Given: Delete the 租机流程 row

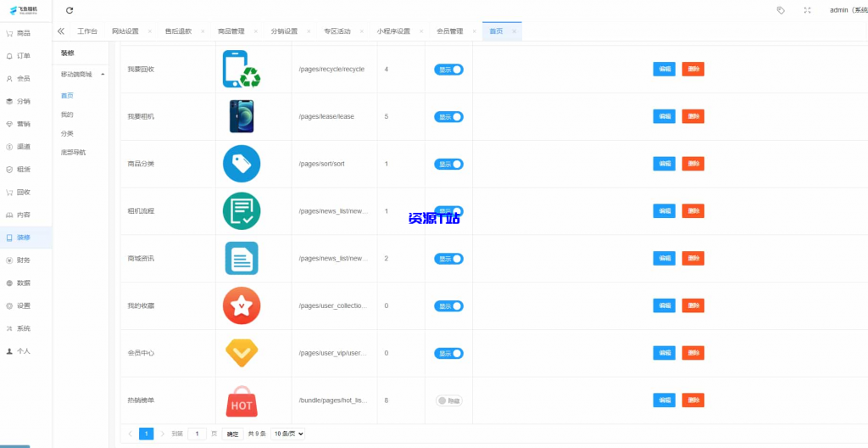Looking at the screenshot, I should (693, 210).
